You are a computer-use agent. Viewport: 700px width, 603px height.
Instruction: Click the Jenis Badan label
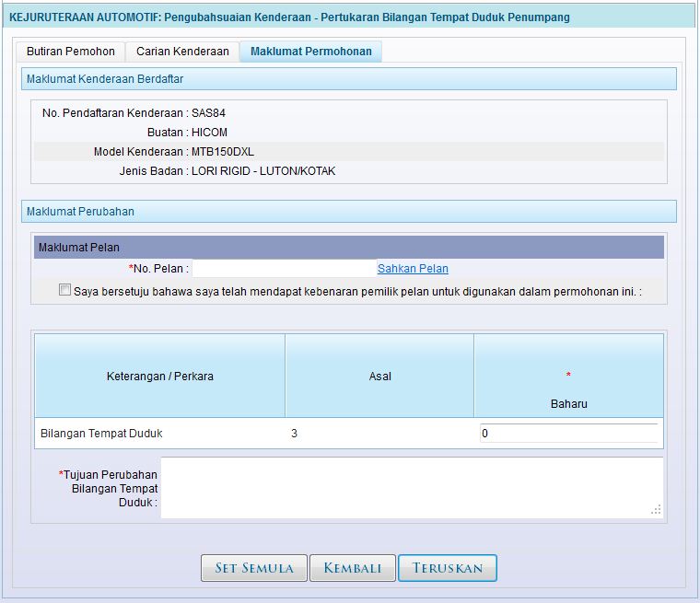154,171
